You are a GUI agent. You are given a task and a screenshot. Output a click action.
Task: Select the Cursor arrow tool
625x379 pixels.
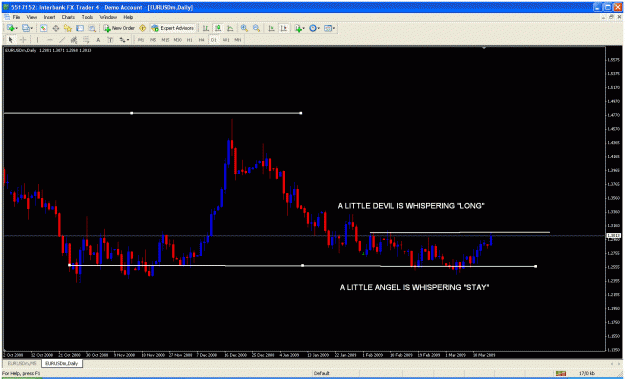(x=10, y=40)
